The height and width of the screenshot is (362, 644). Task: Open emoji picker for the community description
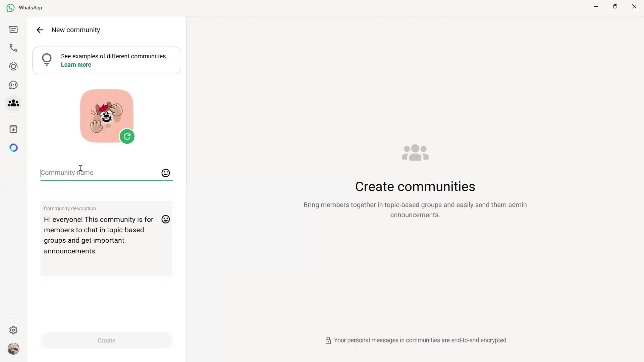point(165,219)
